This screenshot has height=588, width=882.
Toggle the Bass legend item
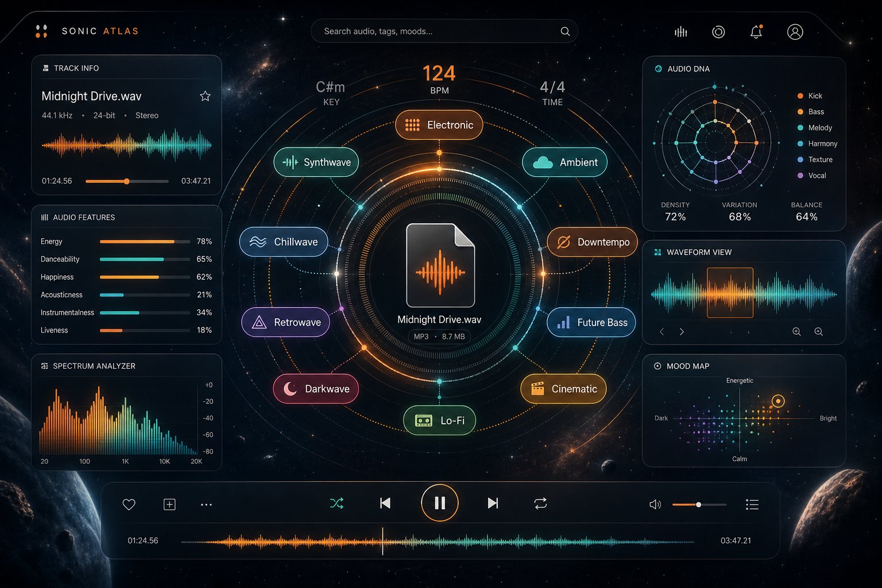810,111
